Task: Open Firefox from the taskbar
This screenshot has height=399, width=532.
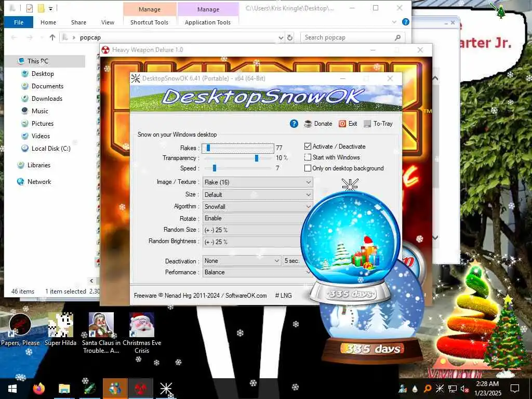Action: pos(39,389)
